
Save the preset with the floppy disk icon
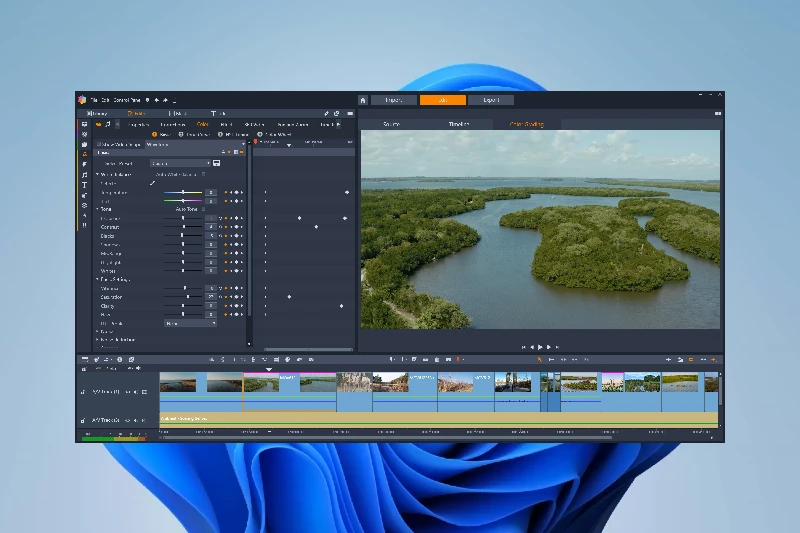[x=216, y=163]
